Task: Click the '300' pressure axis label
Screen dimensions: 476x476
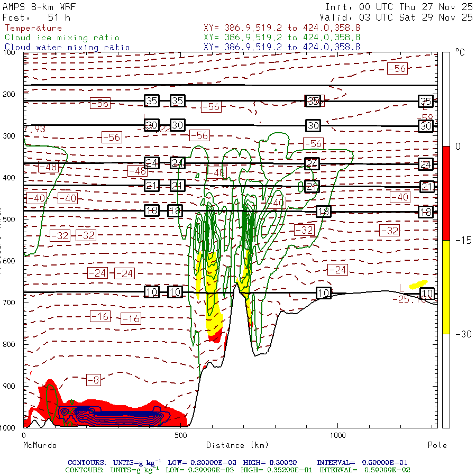Action: pyautogui.click(x=9, y=136)
